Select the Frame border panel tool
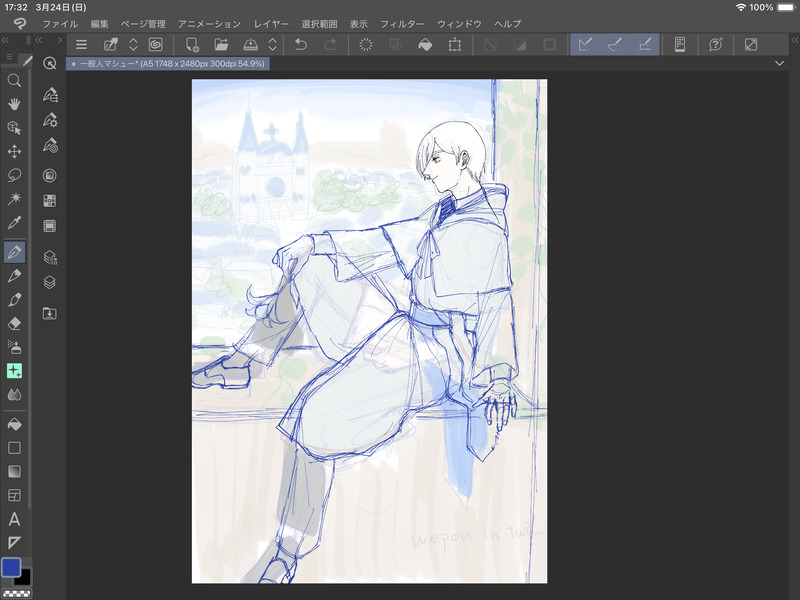800x600 pixels. click(14, 495)
